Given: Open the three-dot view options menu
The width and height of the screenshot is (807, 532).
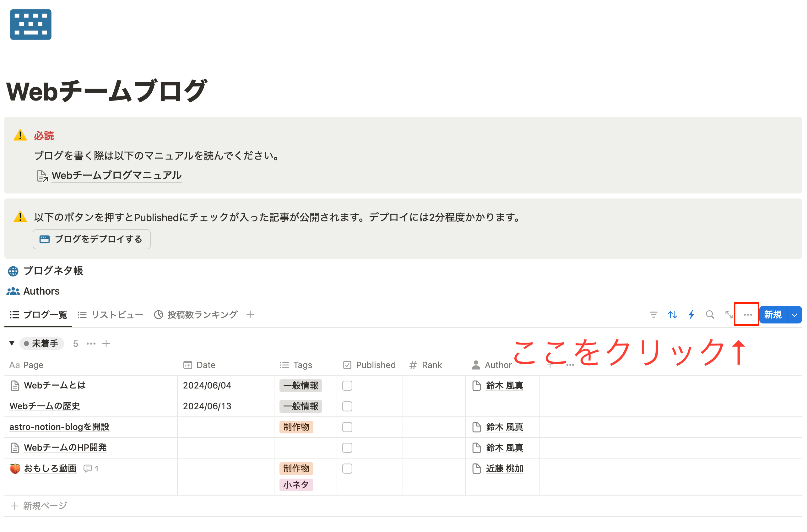Looking at the screenshot, I should 748,315.
